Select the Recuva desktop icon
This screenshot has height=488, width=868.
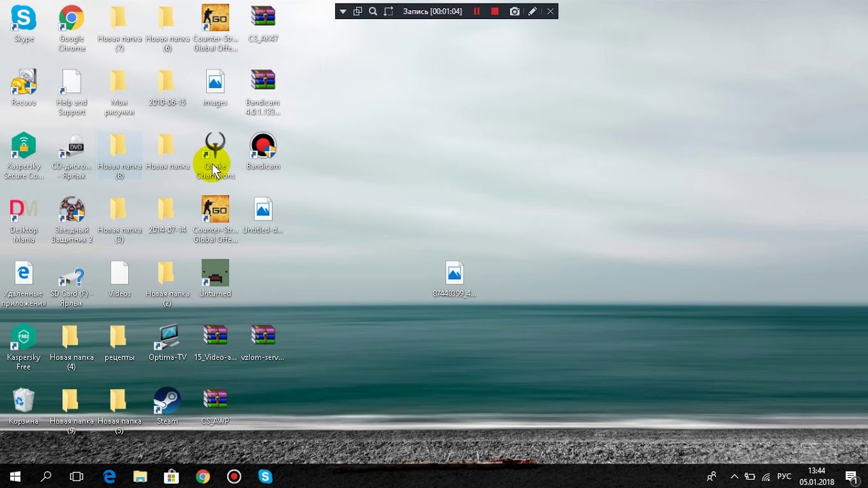point(24,87)
